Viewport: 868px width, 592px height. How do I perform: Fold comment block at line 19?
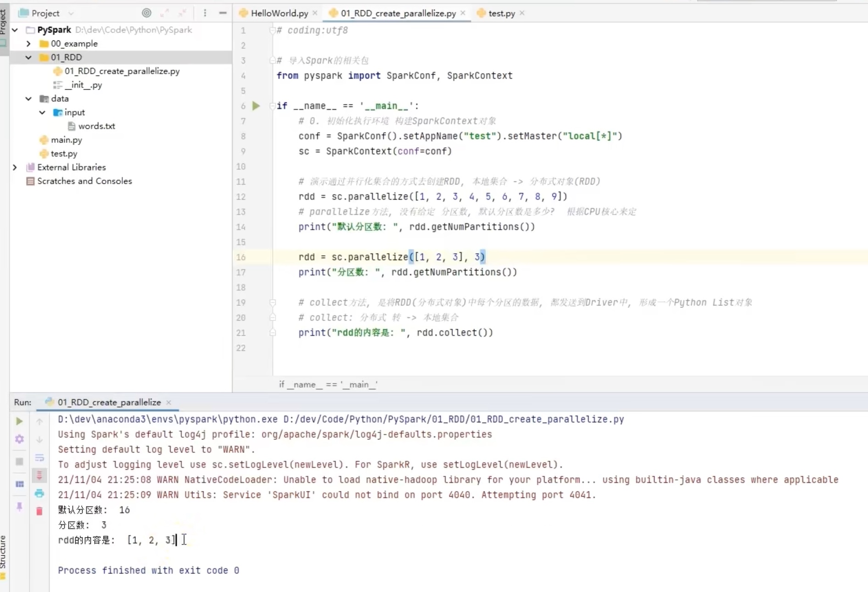tap(273, 302)
